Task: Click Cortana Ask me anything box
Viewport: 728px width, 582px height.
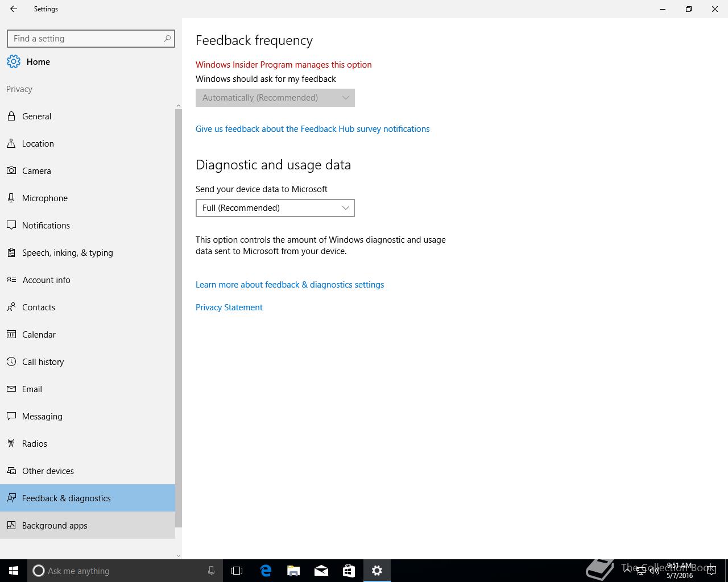Action: point(124,571)
